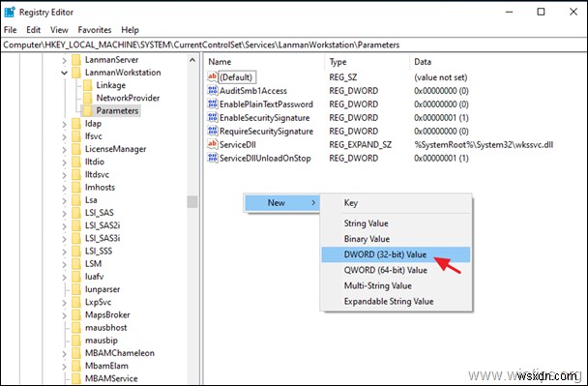
Task: Click the New context menu item
Action: click(281, 203)
